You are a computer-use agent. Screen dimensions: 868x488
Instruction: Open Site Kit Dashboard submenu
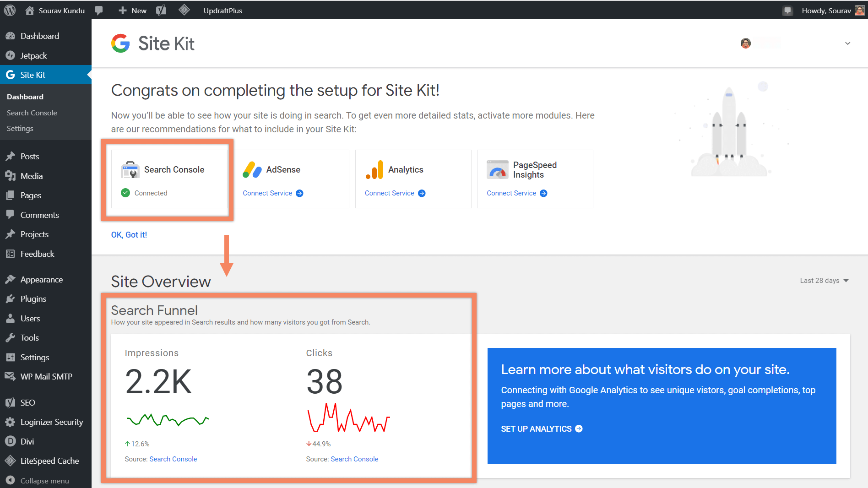[25, 97]
